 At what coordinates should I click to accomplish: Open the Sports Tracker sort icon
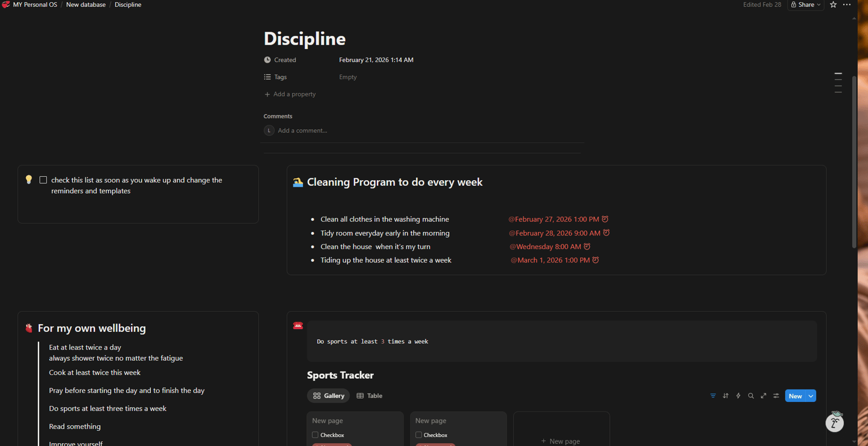(x=726, y=396)
